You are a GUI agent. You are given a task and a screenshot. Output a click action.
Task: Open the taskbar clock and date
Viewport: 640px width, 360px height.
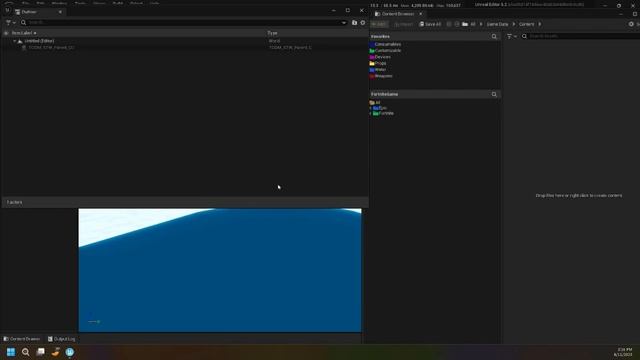[624, 352]
